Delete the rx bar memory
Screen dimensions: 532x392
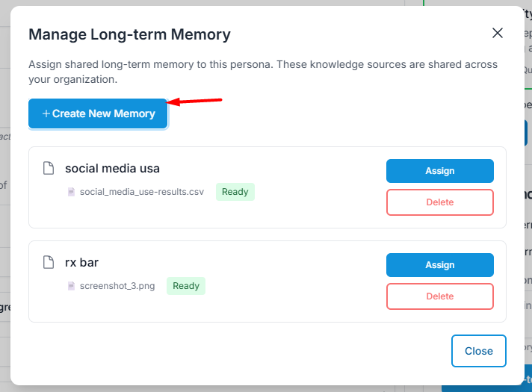click(439, 296)
